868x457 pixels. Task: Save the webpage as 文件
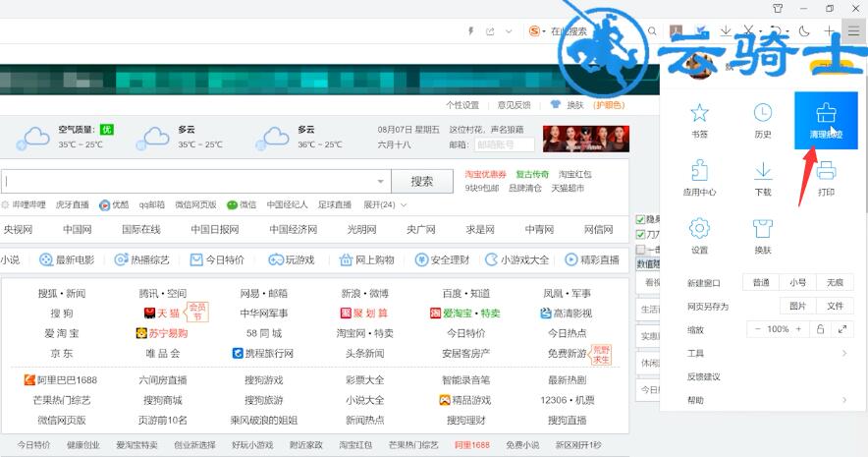(835, 306)
